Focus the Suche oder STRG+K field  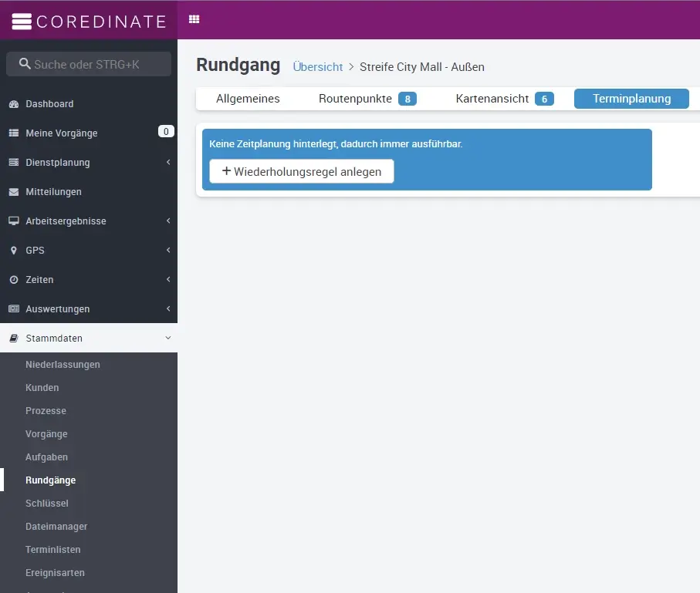coord(89,64)
